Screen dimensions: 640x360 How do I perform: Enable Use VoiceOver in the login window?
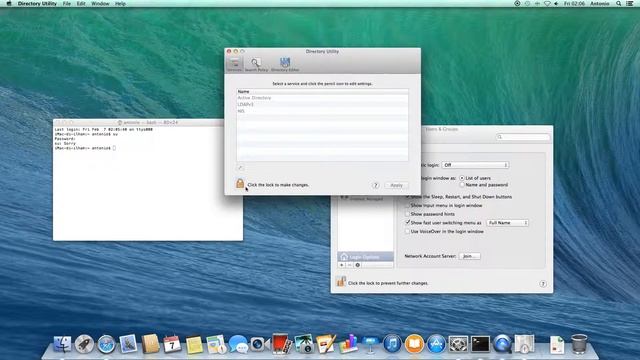tap(407, 231)
